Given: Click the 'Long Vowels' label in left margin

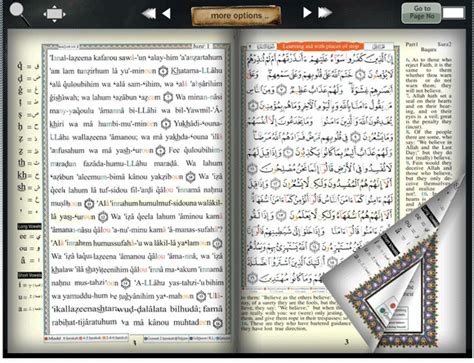Looking at the screenshot, I should [30, 227].
